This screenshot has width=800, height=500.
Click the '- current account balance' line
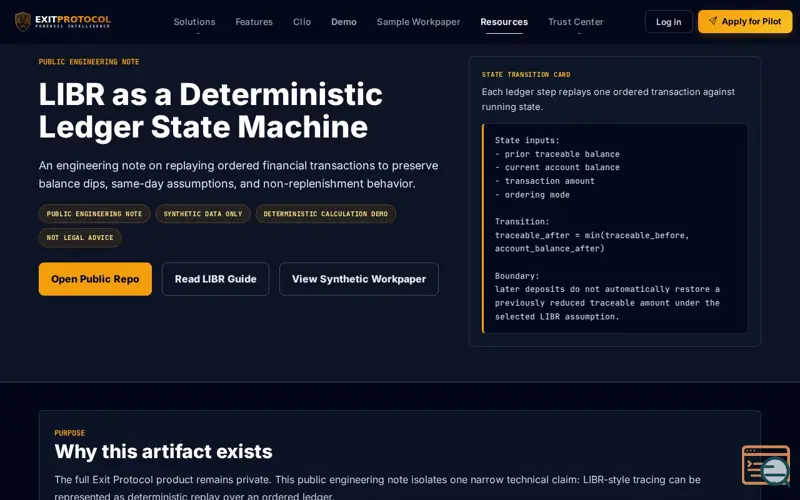click(557, 167)
